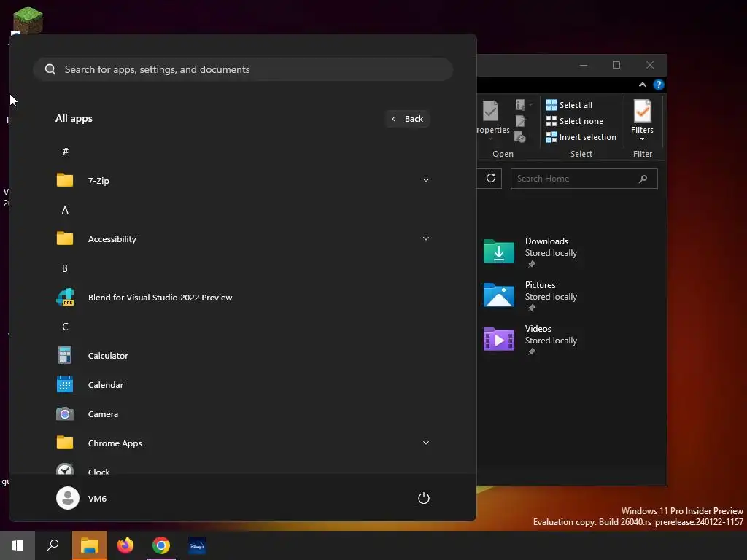The height and width of the screenshot is (560, 747).
Task: Click the Calculator label text
Action: click(x=108, y=356)
